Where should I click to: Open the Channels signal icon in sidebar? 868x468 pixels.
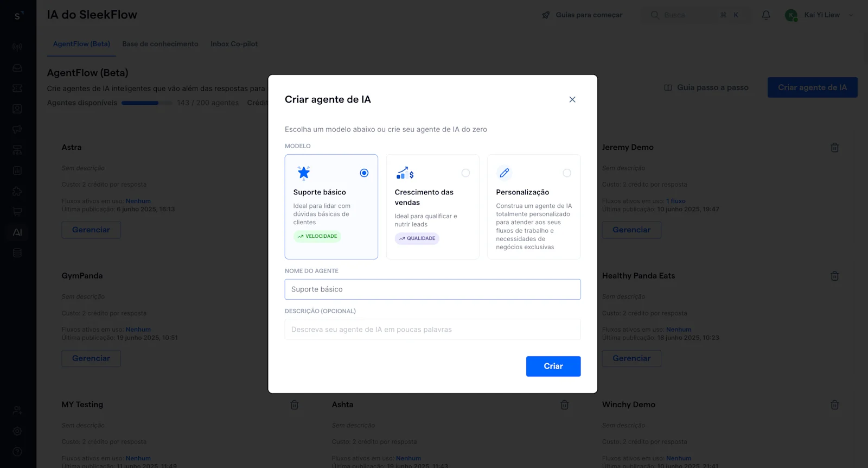[17, 47]
